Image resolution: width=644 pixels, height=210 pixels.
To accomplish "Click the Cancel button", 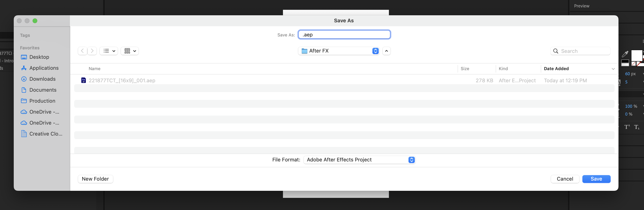I will [x=565, y=179].
